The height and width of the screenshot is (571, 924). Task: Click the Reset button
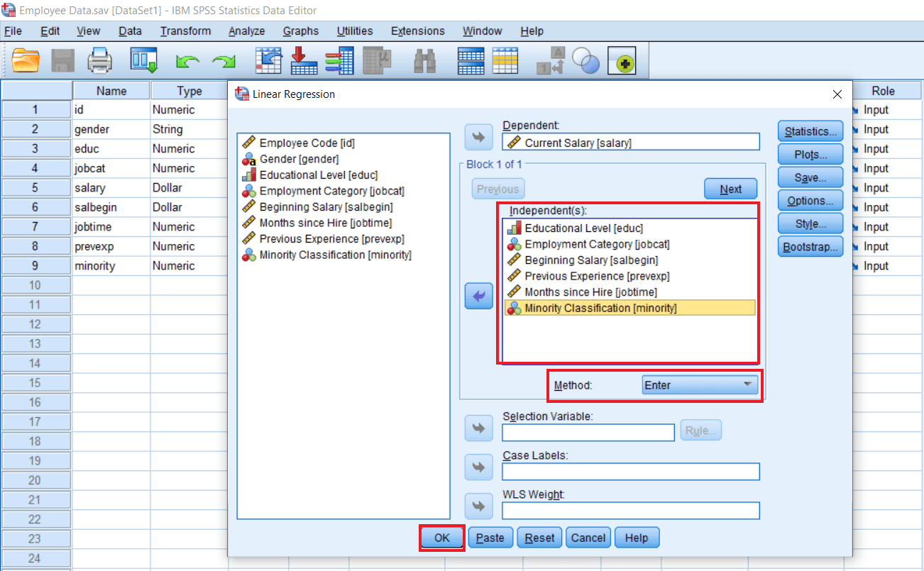(x=539, y=538)
